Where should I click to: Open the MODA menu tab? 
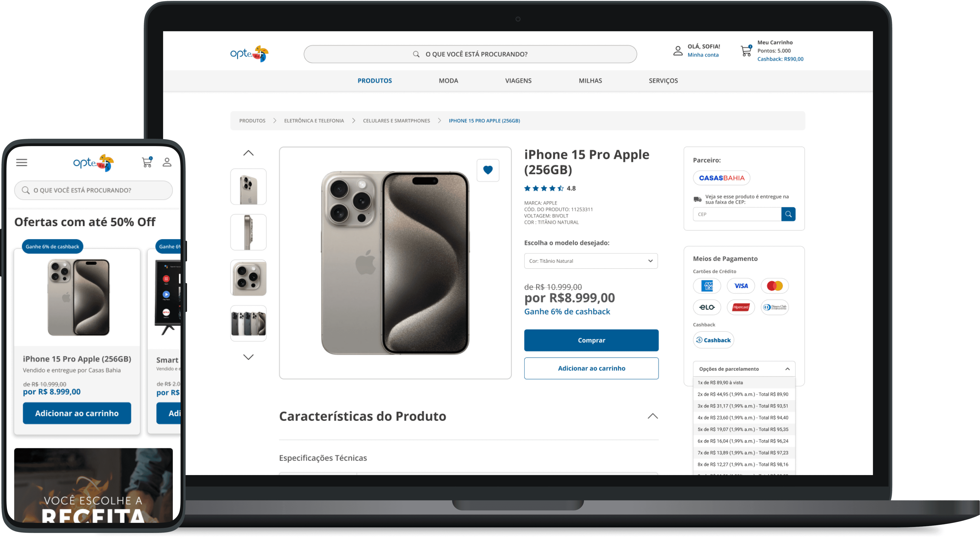pyautogui.click(x=448, y=81)
